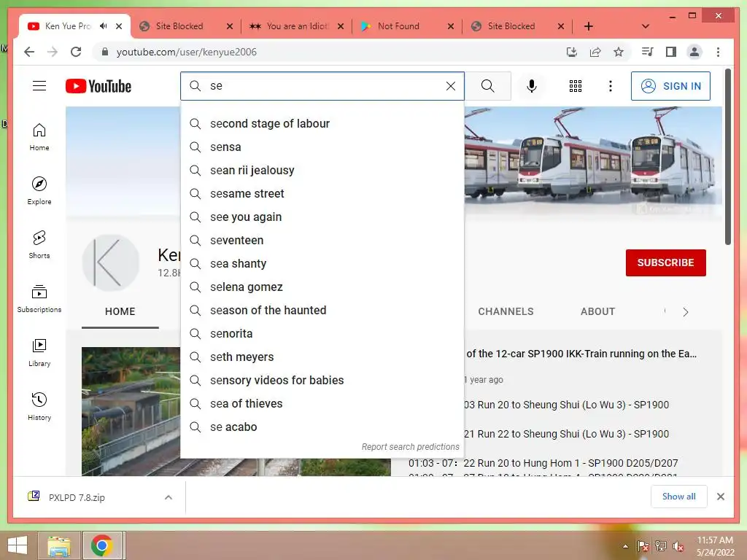
Task: Open Home in the sidebar
Action: [39, 137]
